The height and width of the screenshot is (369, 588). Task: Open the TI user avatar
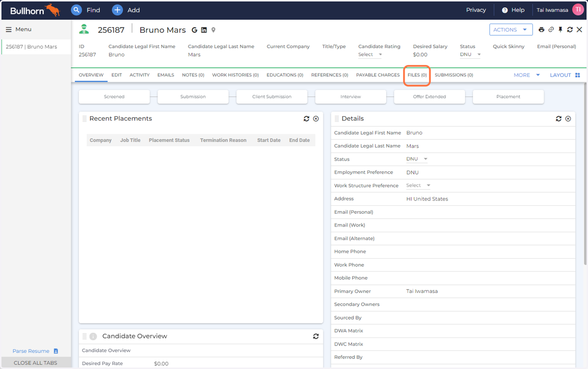click(578, 10)
